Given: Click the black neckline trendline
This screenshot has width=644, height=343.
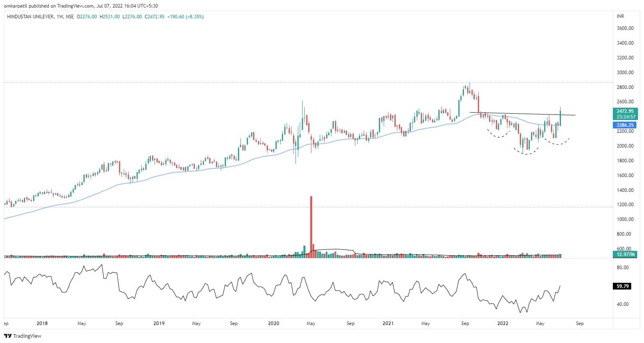Looking at the screenshot, I should 522,114.
